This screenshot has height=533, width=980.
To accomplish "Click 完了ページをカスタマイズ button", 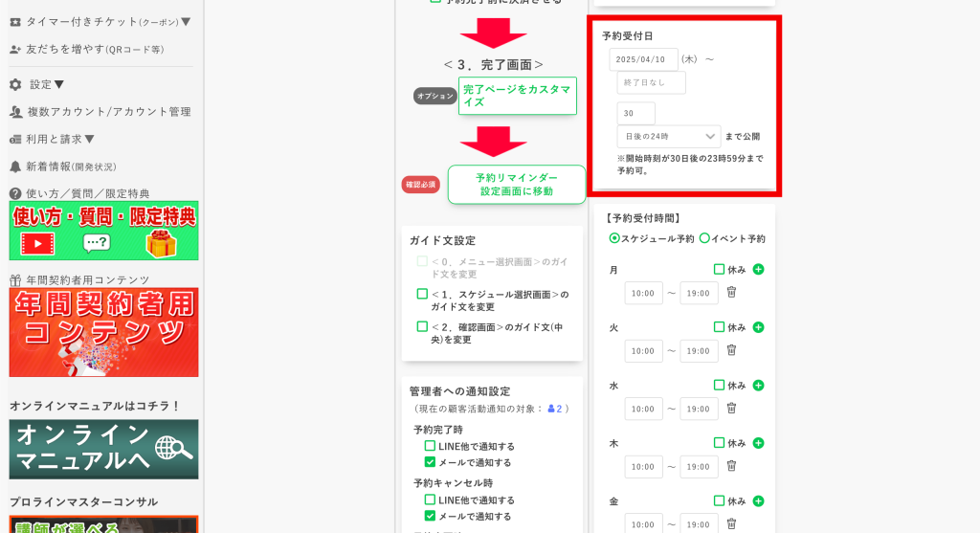I will point(518,96).
